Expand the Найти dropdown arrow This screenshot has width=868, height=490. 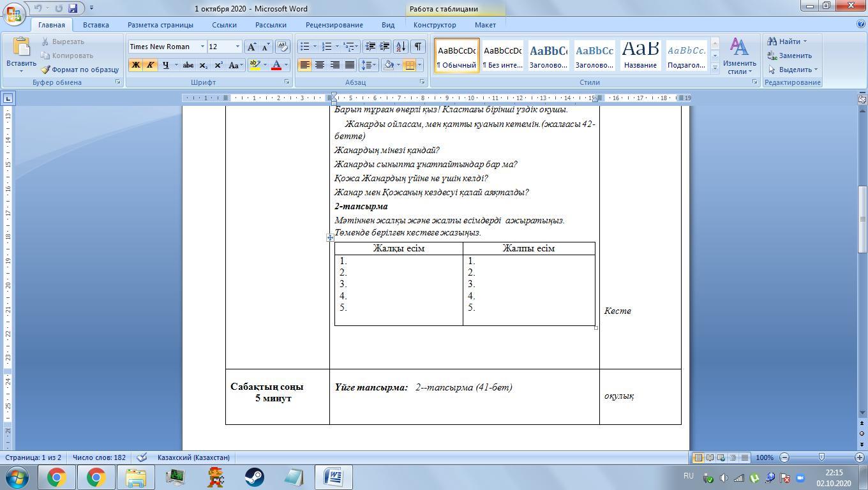(x=804, y=41)
